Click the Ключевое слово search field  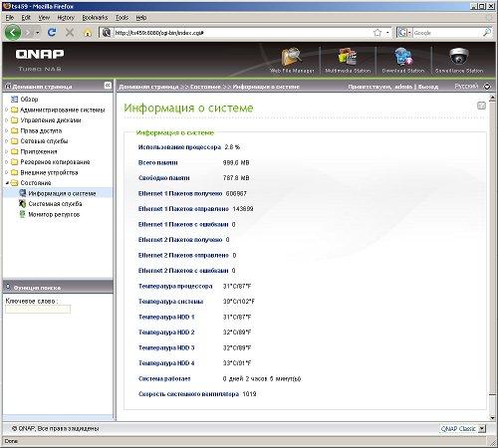38,310
